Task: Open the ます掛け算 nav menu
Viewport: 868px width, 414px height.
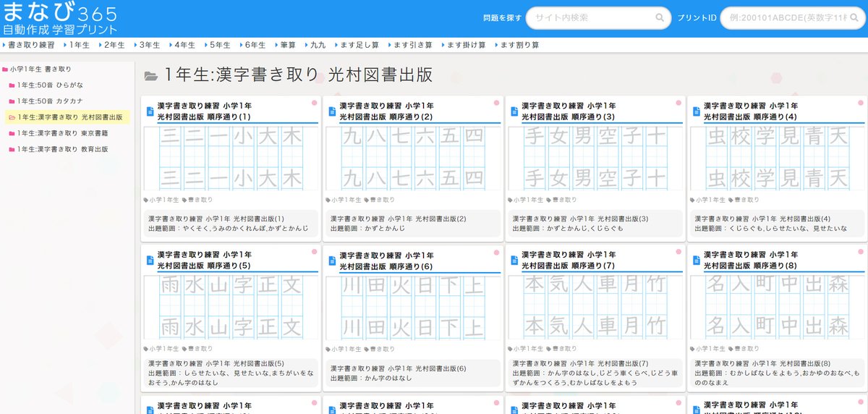Action: pos(464,45)
